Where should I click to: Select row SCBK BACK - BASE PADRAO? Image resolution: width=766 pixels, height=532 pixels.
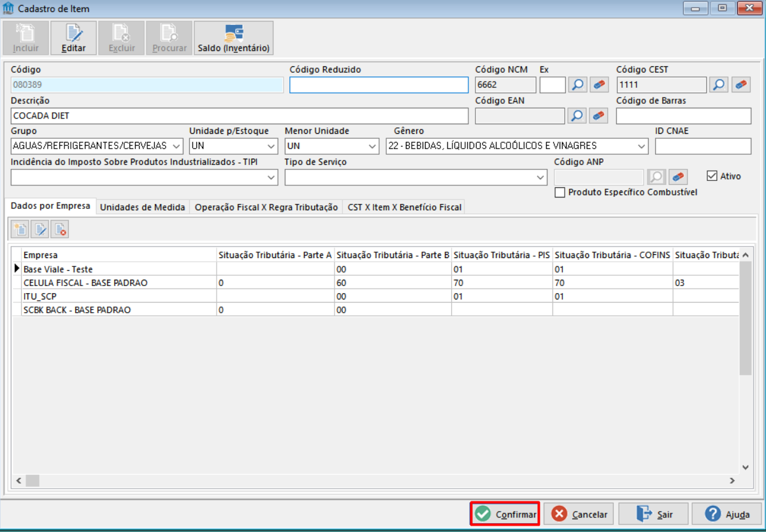pyautogui.click(x=375, y=310)
